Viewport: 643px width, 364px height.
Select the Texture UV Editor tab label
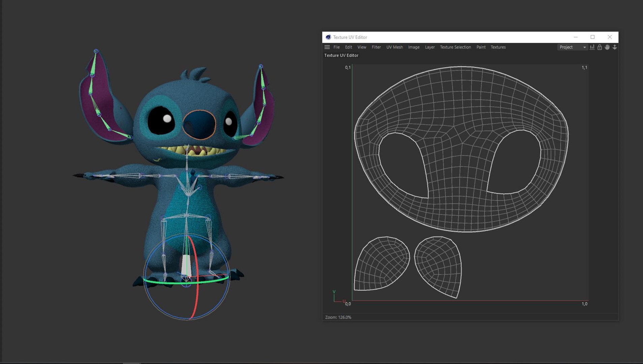[341, 55]
